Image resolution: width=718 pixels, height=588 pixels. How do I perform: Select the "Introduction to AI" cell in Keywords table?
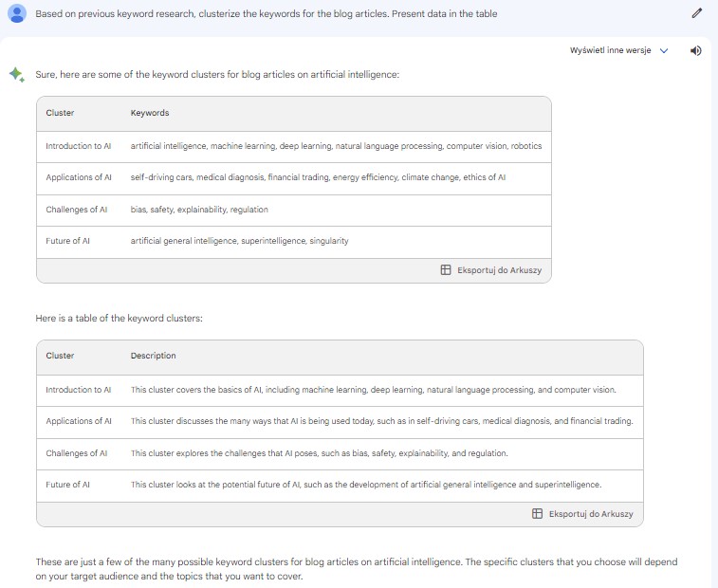tap(78, 146)
